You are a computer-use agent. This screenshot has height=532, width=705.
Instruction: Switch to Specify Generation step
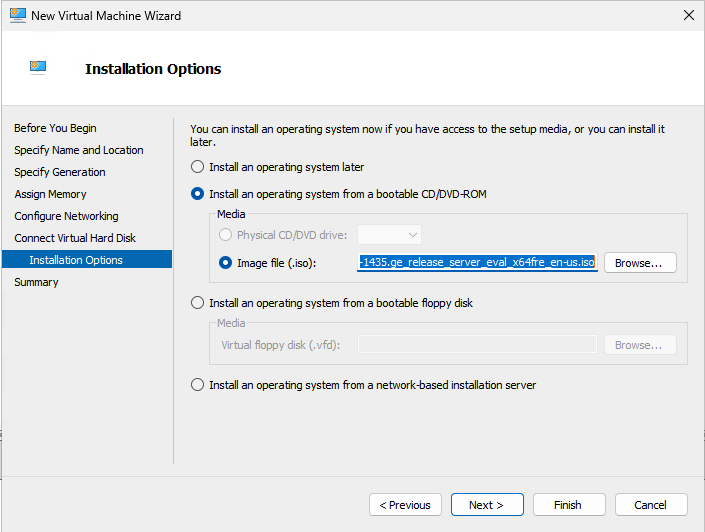[60, 172]
